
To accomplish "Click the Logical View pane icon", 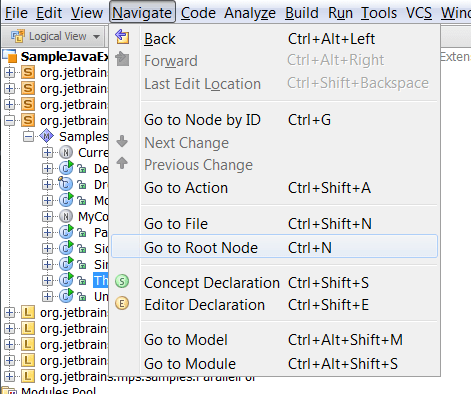I will [x=18, y=36].
